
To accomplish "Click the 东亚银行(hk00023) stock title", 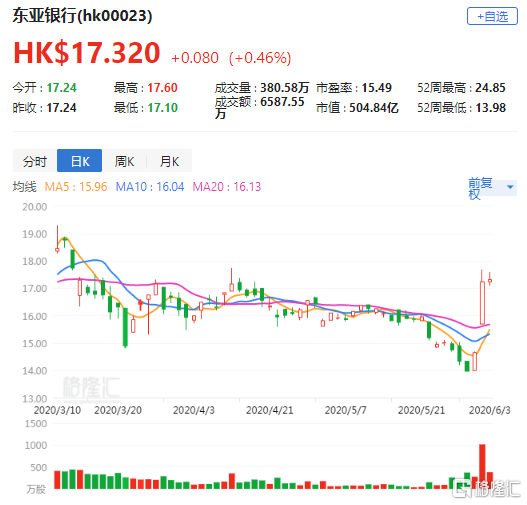I will point(82,16).
